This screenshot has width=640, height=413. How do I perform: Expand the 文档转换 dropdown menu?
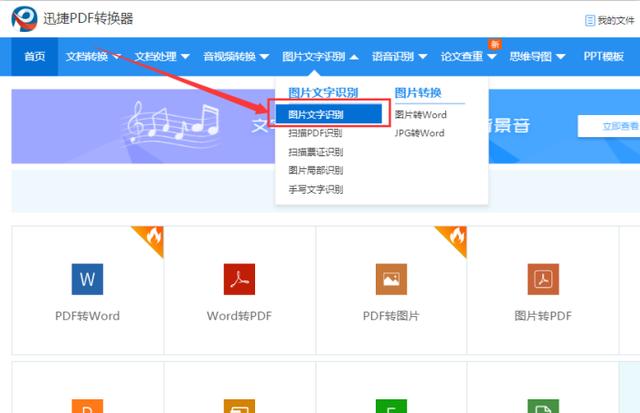click(93, 57)
